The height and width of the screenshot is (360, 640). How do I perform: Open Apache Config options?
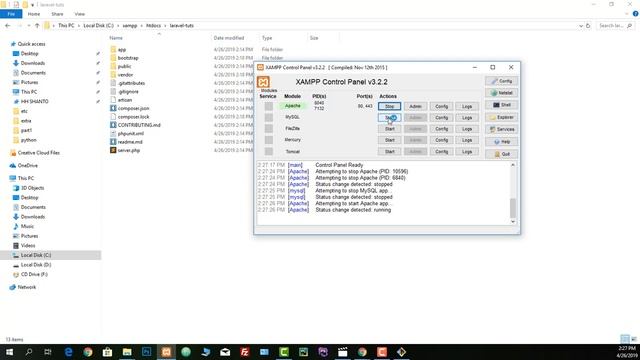[441, 106]
